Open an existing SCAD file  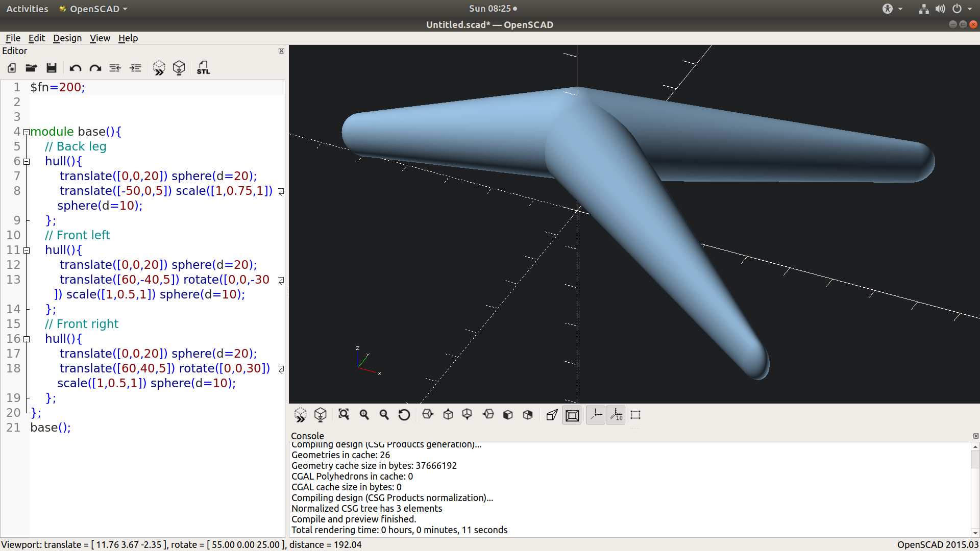tap(31, 68)
